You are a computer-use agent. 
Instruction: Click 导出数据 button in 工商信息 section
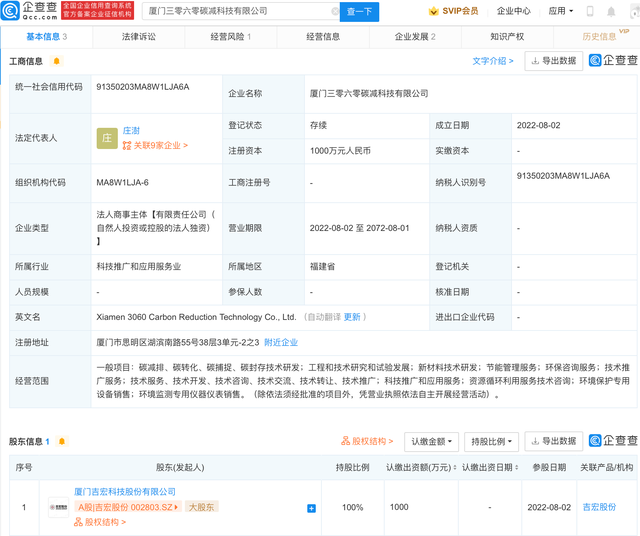(553, 61)
